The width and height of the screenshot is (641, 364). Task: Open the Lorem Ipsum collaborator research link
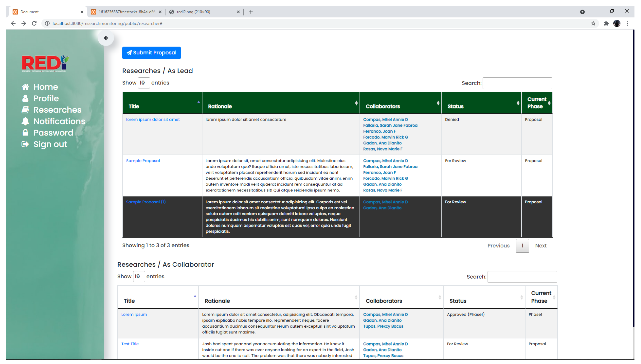pyautogui.click(x=134, y=315)
